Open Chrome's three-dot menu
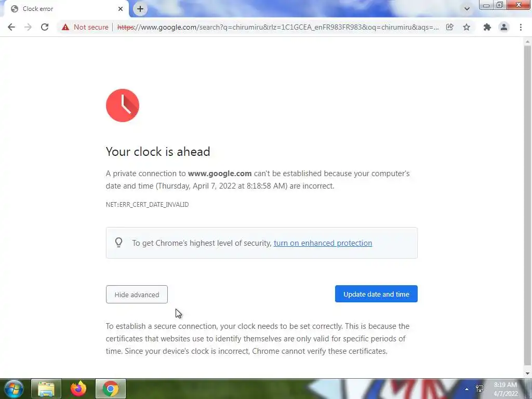The height and width of the screenshot is (399, 532). pos(521,27)
